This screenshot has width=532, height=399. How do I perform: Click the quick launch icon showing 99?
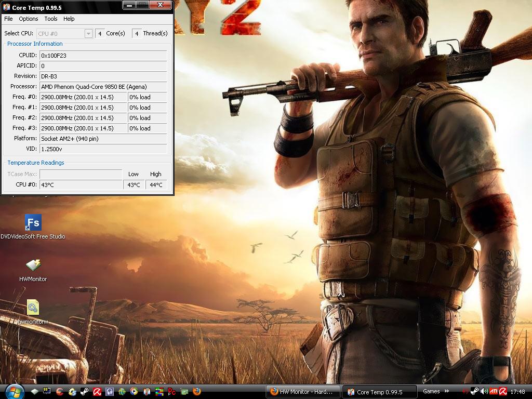tap(46, 392)
